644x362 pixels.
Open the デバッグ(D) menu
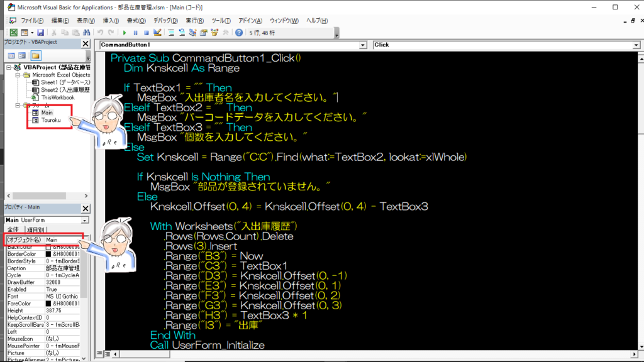(165, 21)
